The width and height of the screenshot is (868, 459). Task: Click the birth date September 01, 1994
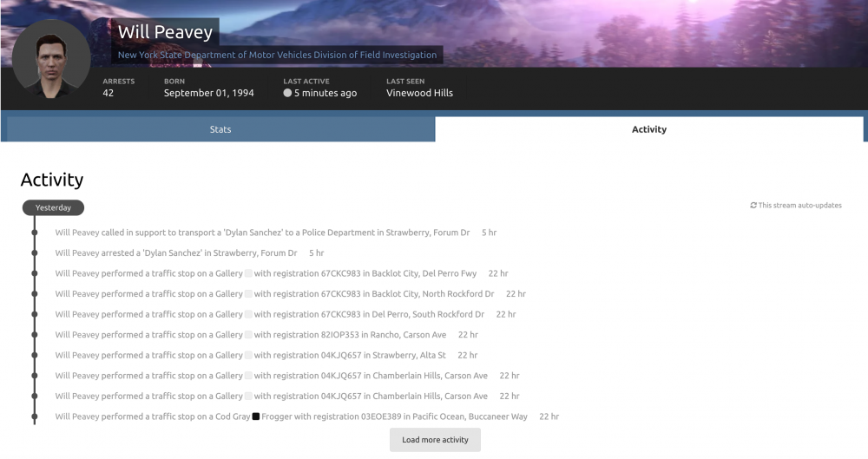(208, 93)
